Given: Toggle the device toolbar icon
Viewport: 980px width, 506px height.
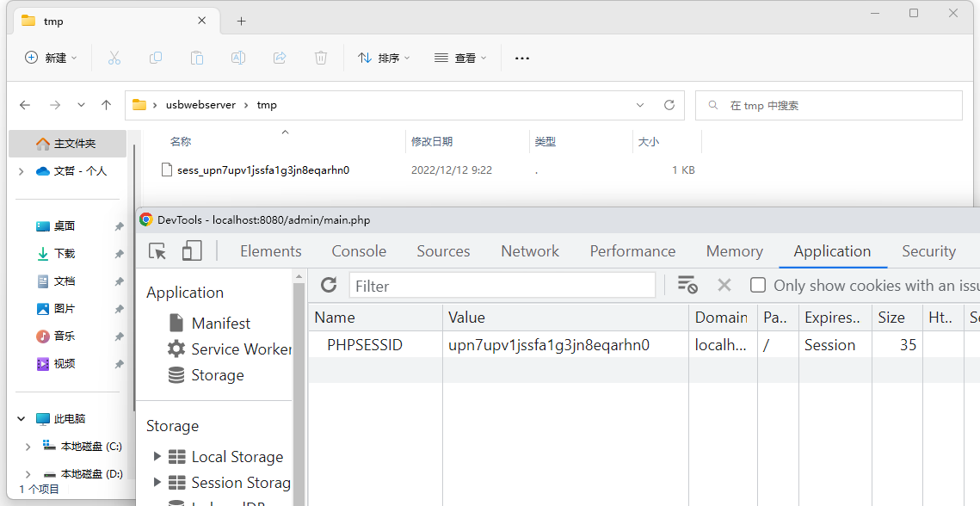Looking at the screenshot, I should pyautogui.click(x=191, y=251).
